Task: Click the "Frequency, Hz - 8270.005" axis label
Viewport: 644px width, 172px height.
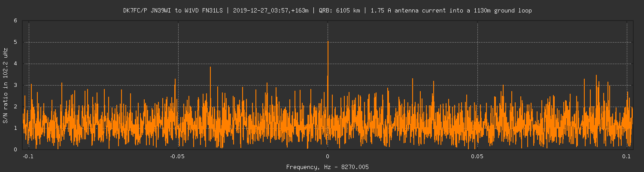Action: (x=327, y=167)
